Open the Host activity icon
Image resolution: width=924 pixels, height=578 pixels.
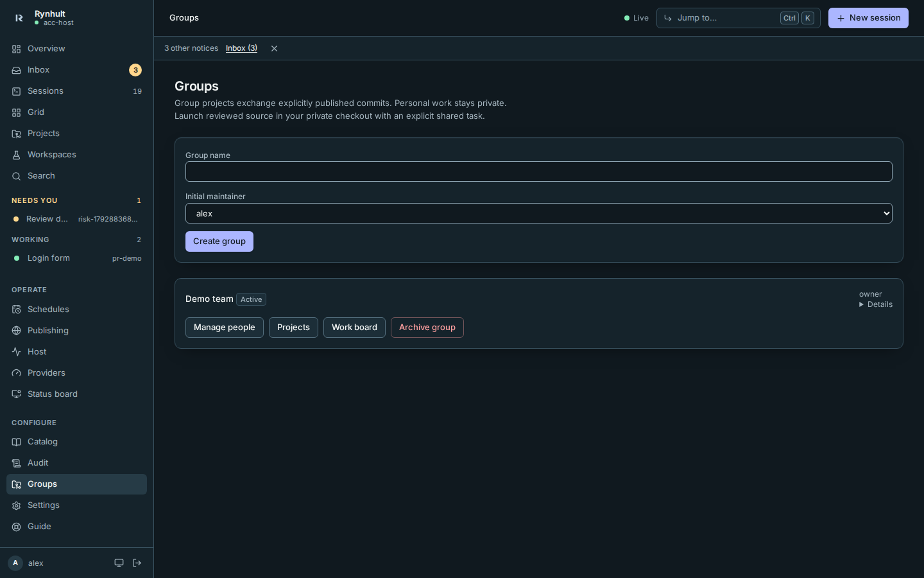pyautogui.click(x=17, y=352)
